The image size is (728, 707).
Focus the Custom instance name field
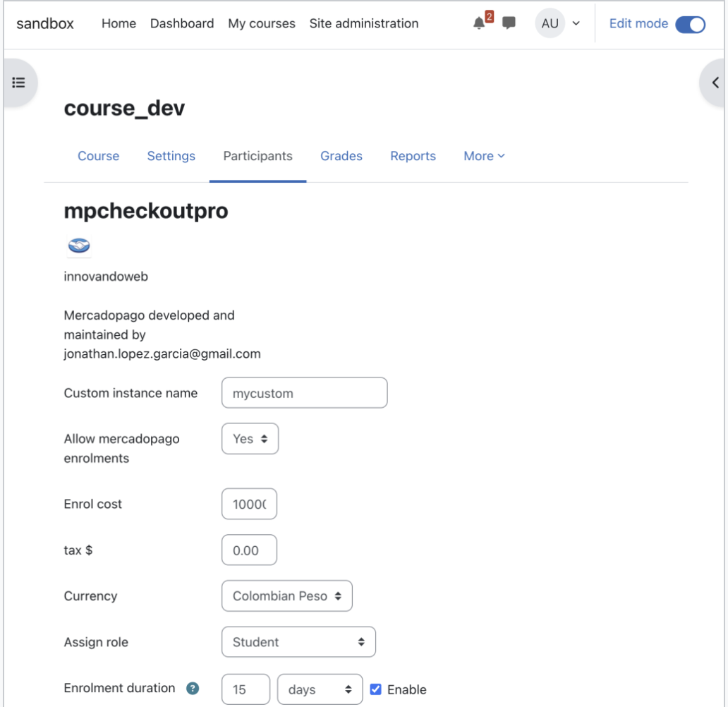tap(305, 393)
